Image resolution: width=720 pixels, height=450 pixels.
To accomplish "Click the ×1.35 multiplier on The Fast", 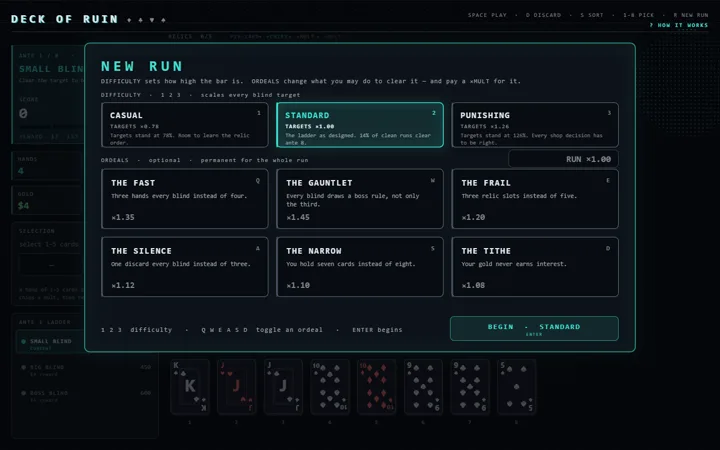I will pyautogui.click(x=123, y=217).
